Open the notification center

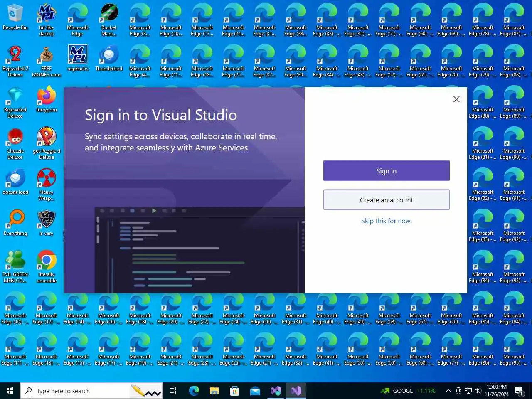(519, 391)
